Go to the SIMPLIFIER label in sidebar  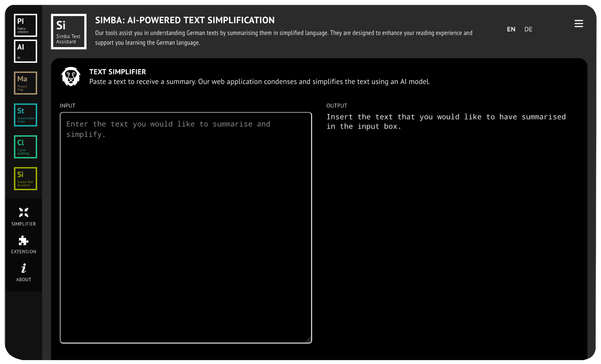pos(24,224)
